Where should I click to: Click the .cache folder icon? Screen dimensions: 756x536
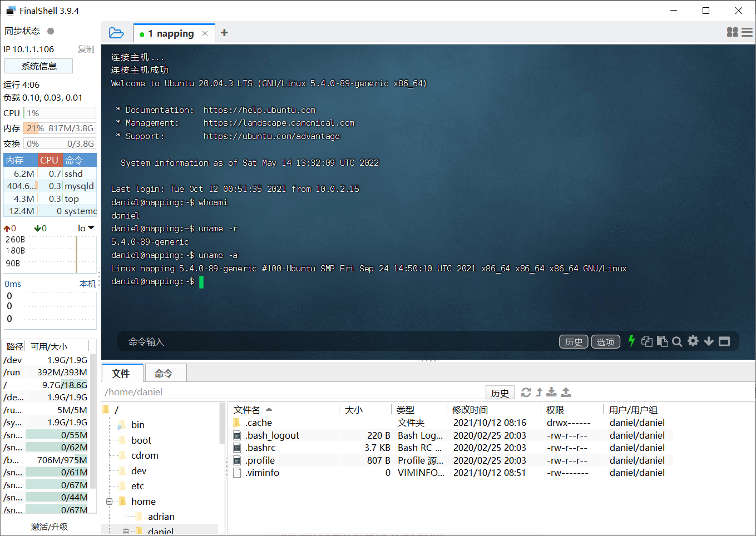point(237,423)
